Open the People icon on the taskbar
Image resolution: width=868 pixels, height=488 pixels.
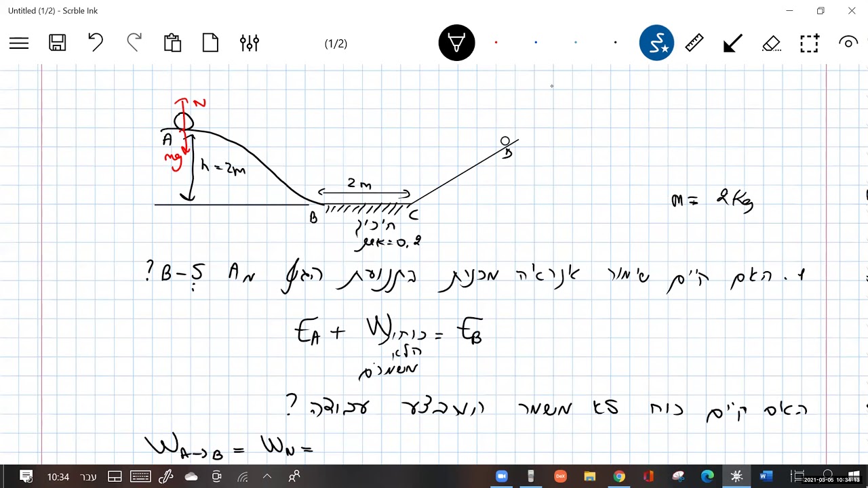coord(294,476)
